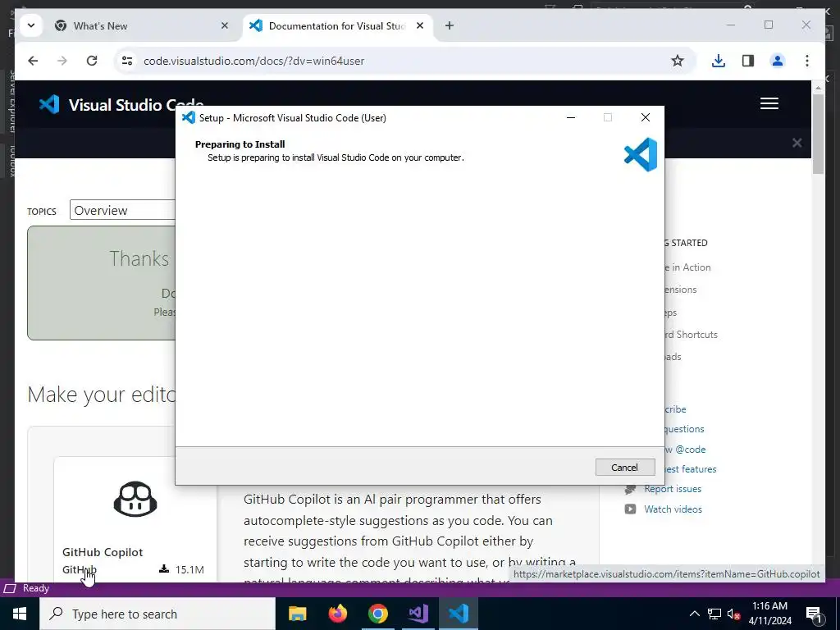The image size is (840, 630).
Task: Open Chrome profile avatar
Action: click(x=778, y=61)
